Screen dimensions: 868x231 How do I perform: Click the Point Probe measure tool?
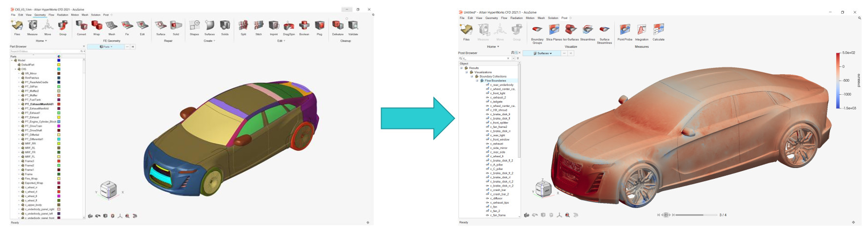click(x=625, y=31)
